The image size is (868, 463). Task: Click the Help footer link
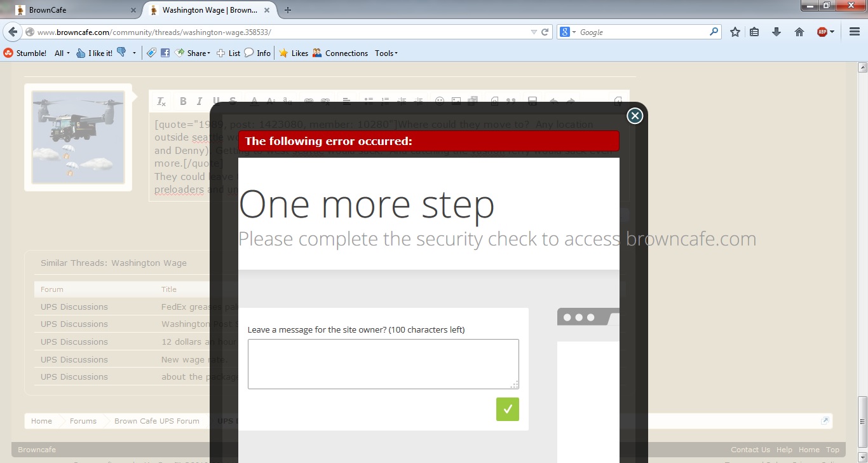click(784, 450)
